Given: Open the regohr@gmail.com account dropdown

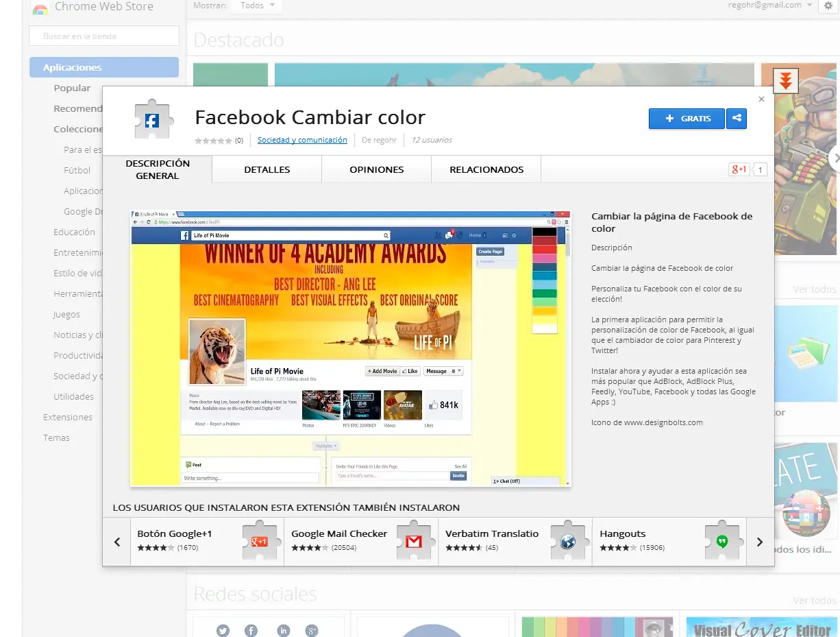Looking at the screenshot, I should point(771,5).
